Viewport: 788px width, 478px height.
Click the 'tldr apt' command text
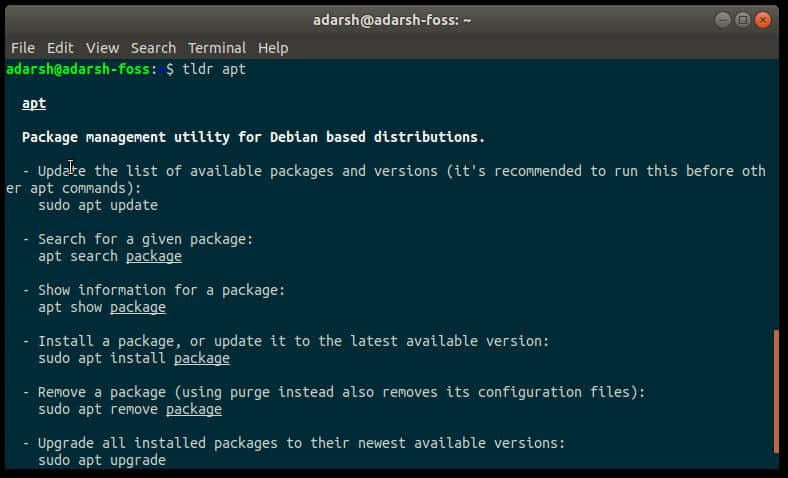[214, 69]
